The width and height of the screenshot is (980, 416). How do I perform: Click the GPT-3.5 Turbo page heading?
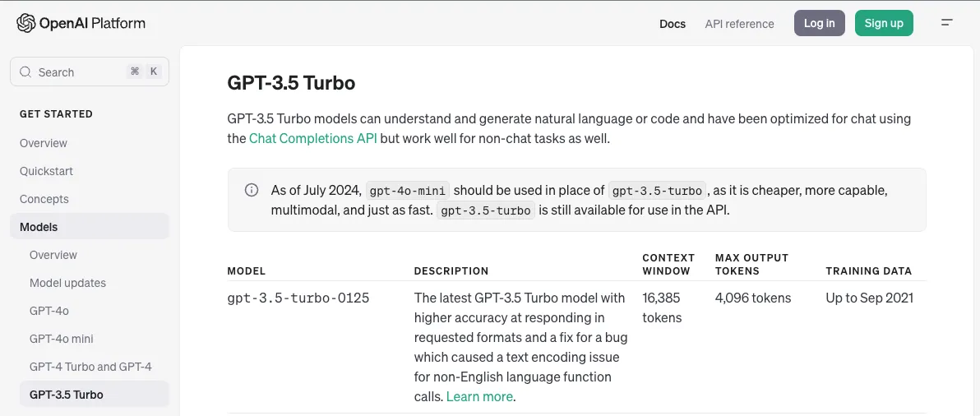(x=291, y=83)
